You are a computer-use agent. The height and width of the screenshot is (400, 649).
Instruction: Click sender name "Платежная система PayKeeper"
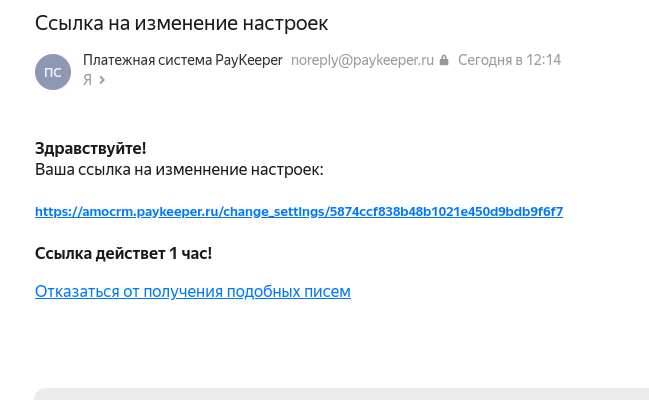(183, 60)
